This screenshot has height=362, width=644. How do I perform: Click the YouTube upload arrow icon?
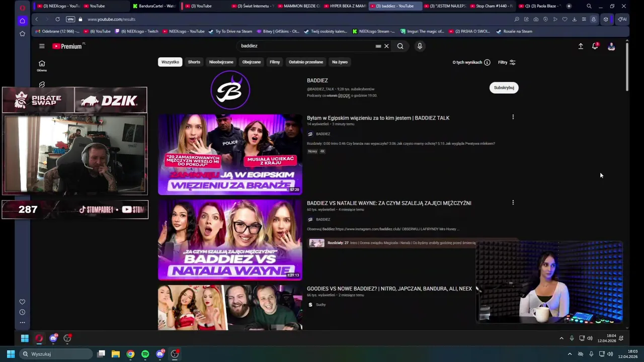point(581,46)
